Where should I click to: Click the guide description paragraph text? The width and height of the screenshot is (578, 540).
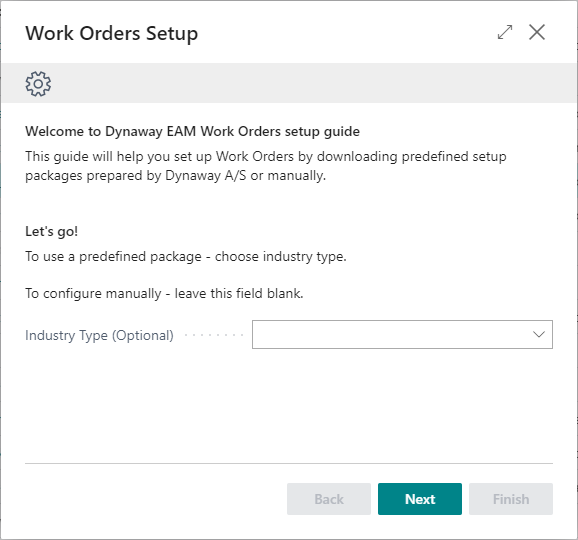click(x=266, y=166)
